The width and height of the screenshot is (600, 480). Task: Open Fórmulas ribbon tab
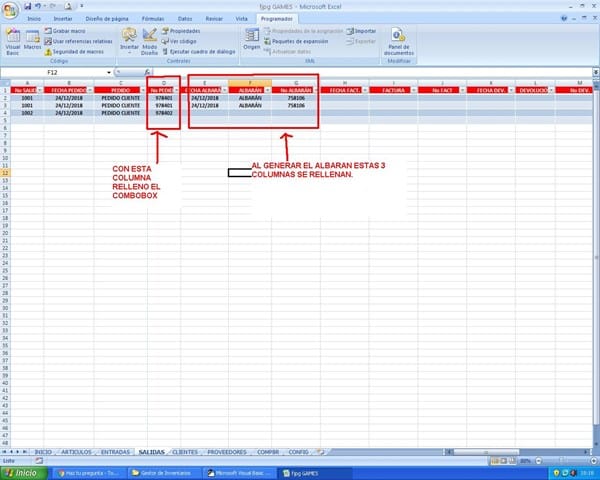click(153, 19)
